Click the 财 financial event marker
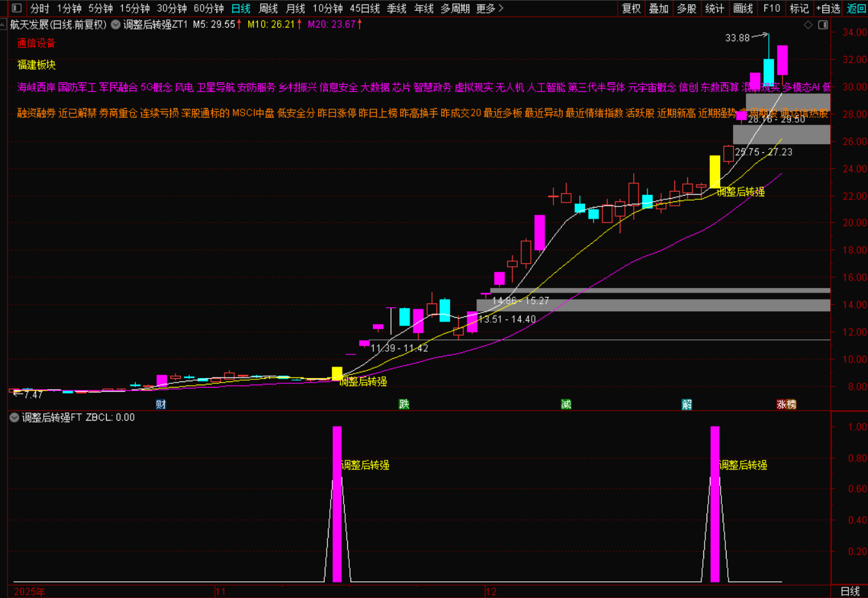Viewport: 868px width, 598px height. 161,404
